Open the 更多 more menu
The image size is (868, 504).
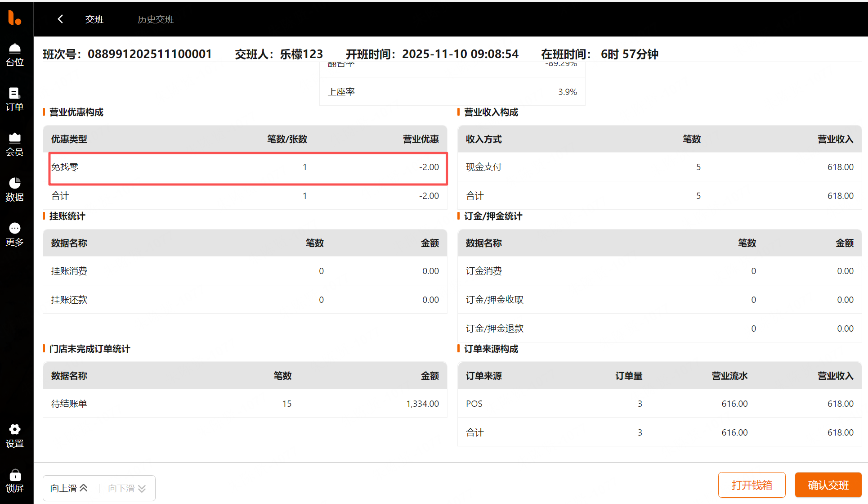point(14,234)
